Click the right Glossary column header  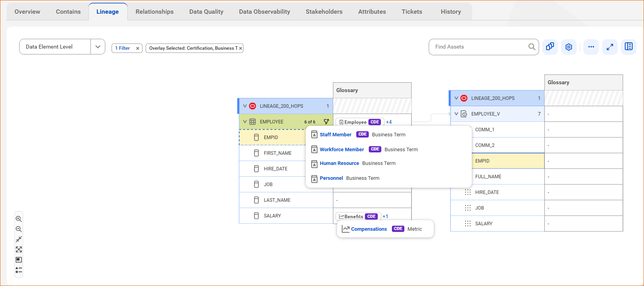coord(583,82)
